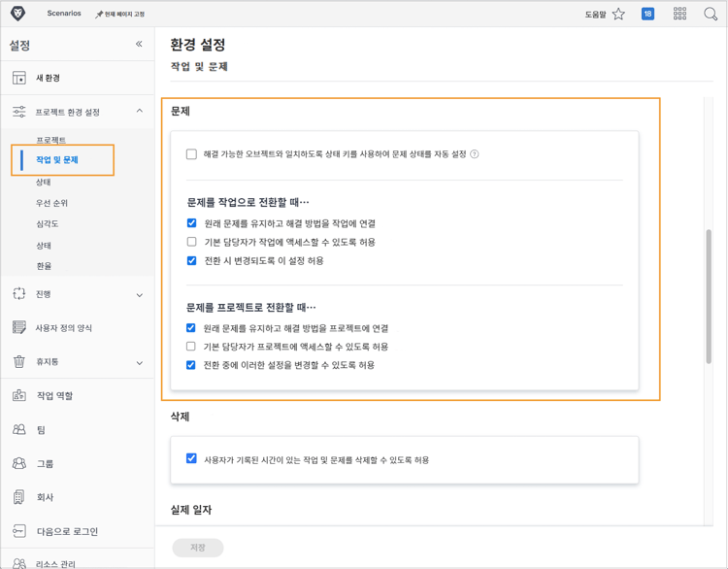Check 기본 담당자가 프로젝트에 액세스할 수 있도록 허용
Viewport: 728px width, 569px height.
click(191, 346)
